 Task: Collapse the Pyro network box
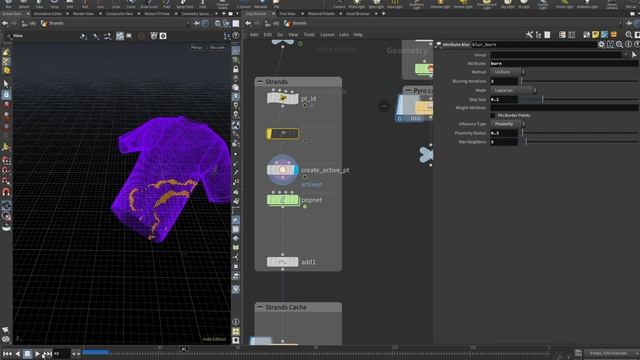[408, 91]
